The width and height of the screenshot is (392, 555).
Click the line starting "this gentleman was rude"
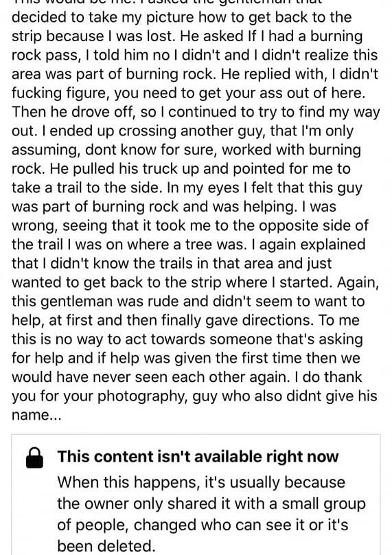coord(188,302)
